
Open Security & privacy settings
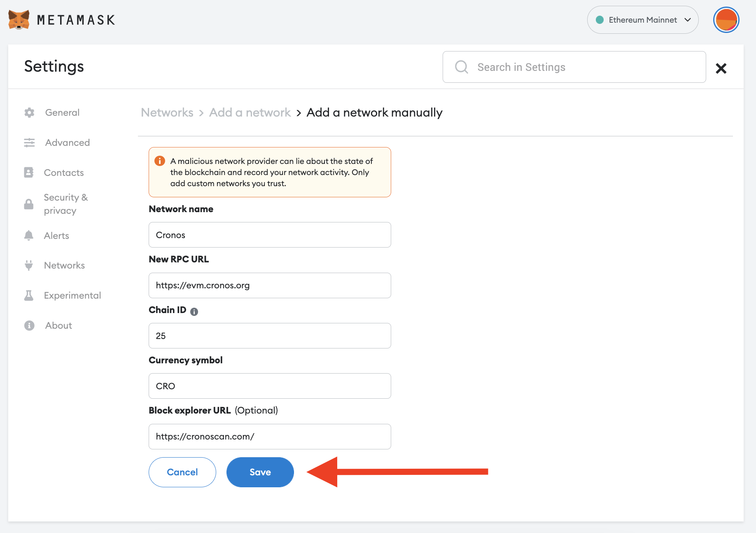point(66,204)
